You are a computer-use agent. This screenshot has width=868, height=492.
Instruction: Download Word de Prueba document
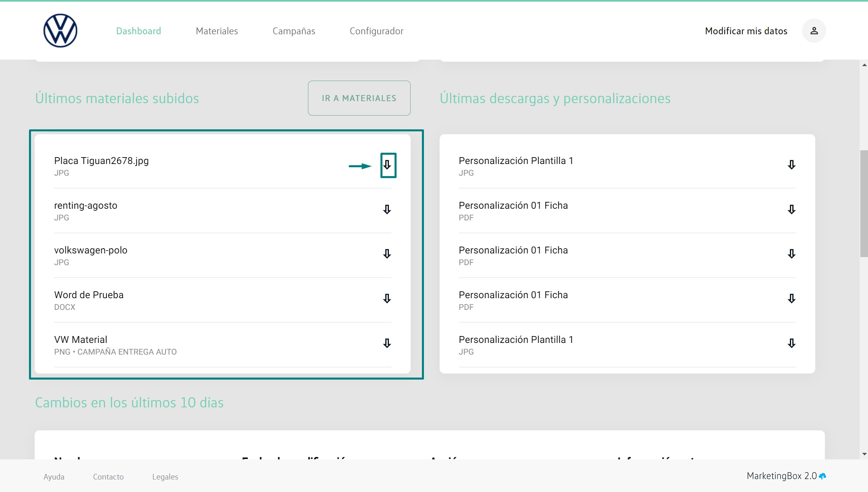pyautogui.click(x=387, y=299)
